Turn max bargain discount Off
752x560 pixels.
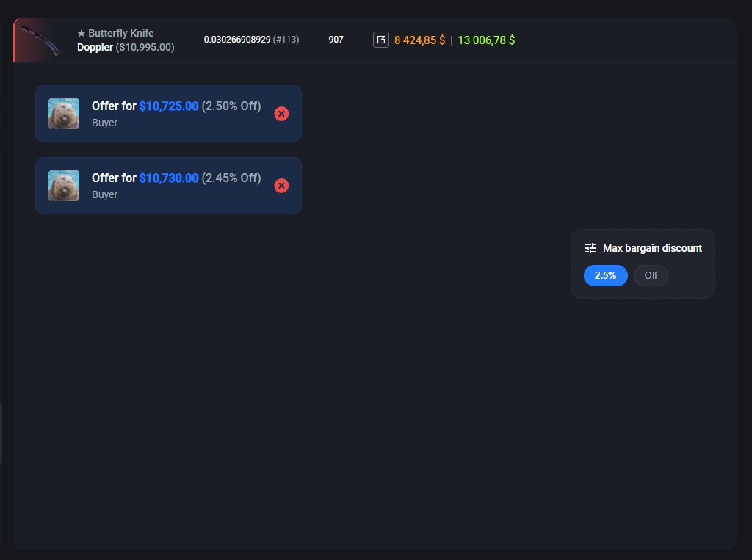pyautogui.click(x=651, y=275)
